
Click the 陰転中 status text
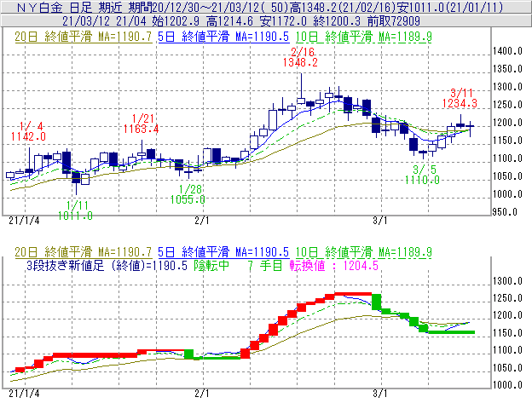211,265
